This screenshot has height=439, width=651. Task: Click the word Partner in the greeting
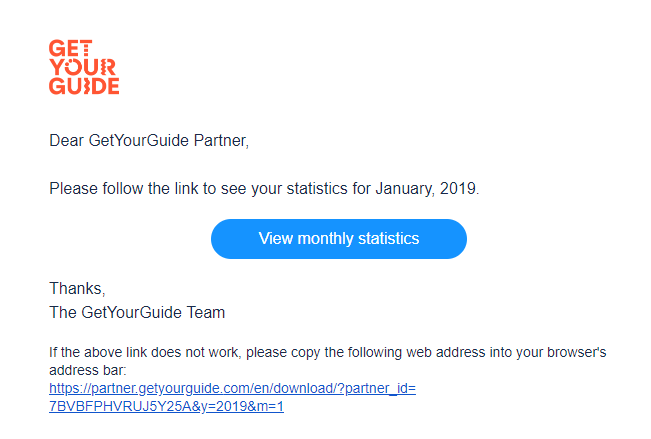point(221,141)
